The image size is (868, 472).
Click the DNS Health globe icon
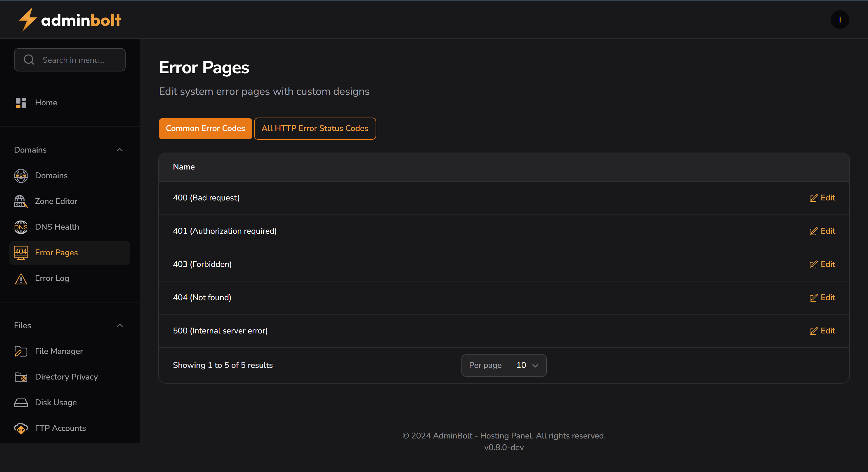[x=20, y=227]
